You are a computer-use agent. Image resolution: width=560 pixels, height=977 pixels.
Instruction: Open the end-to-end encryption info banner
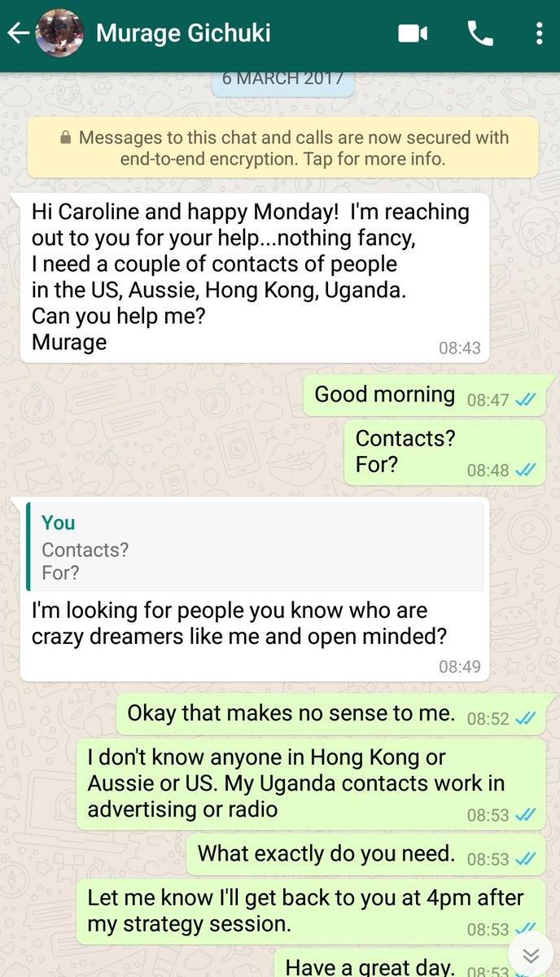(282, 148)
